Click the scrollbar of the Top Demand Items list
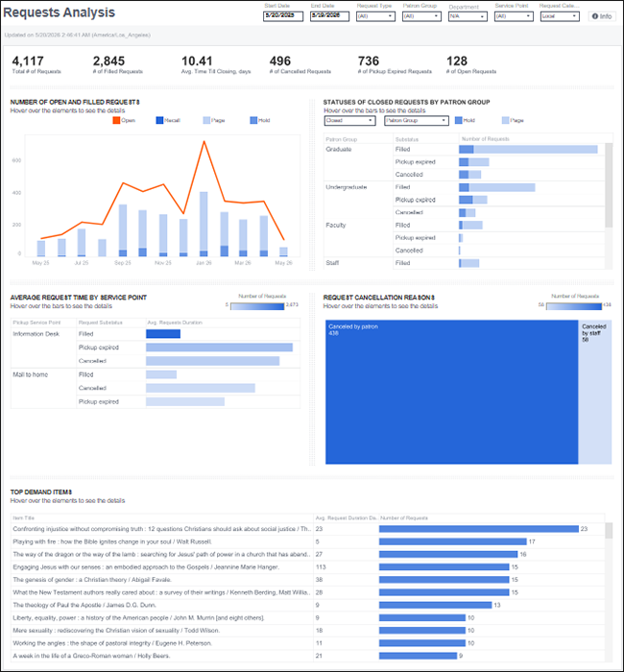 click(609, 531)
